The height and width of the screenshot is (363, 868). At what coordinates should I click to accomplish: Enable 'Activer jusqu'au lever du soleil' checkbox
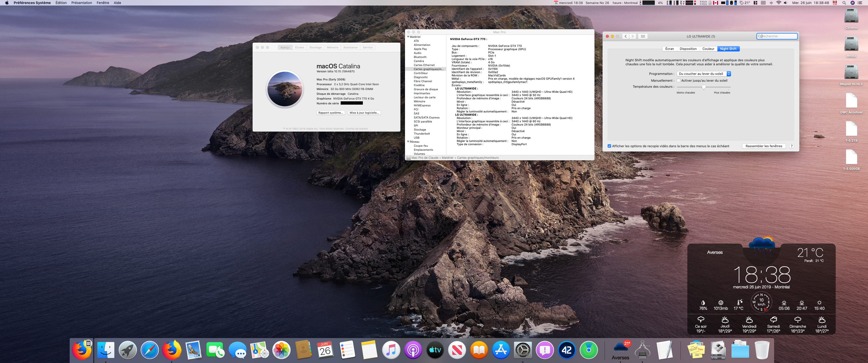click(679, 80)
